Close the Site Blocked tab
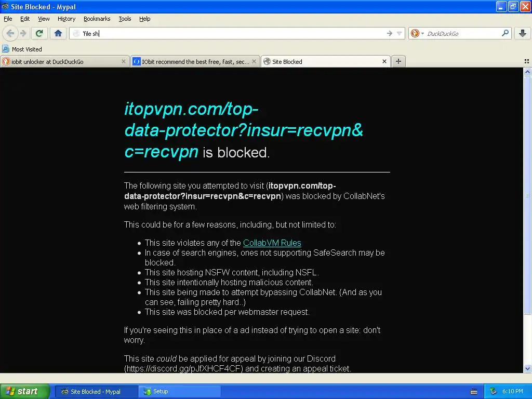 pyautogui.click(x=384, y=61)
